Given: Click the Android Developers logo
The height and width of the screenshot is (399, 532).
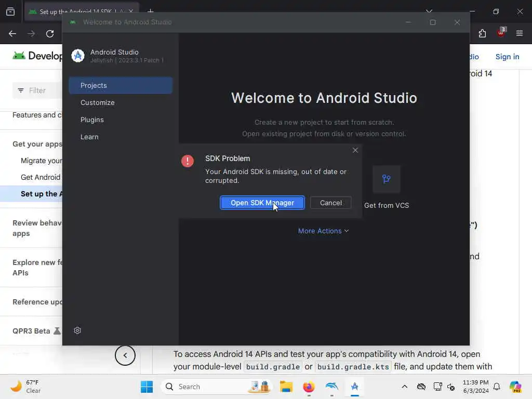Looking at the screenshot, I should click(x=37, y=56).
